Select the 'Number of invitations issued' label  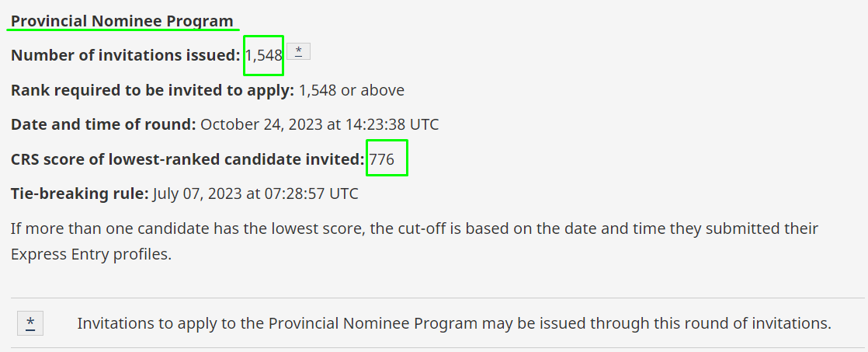126,55
